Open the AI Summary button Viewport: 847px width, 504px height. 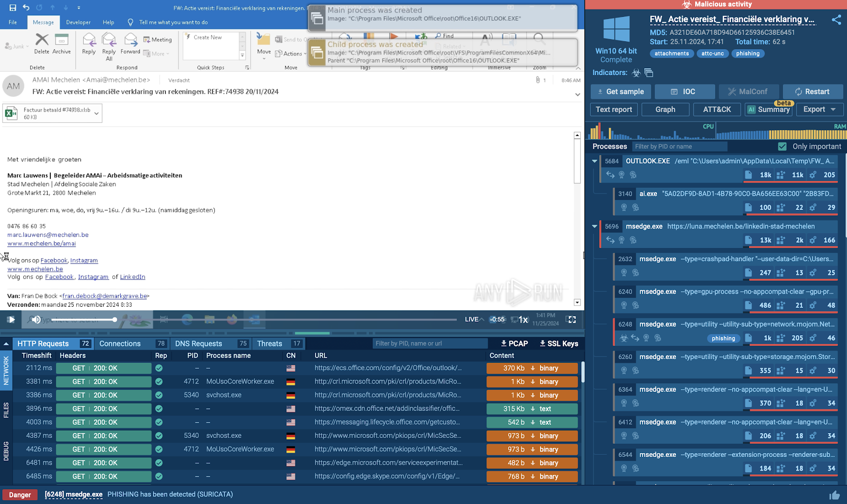pyautogui.click(x=769, y=109)
